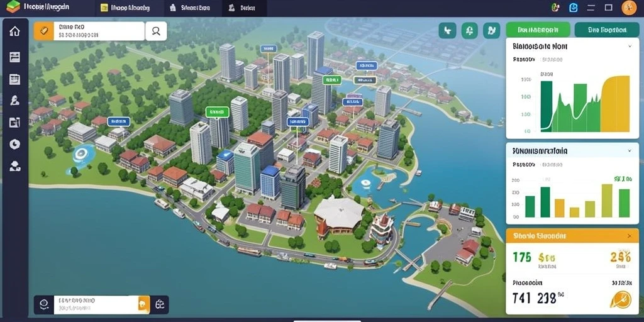Click the bright green button above charts
The image size is (644, 322).
[538, 30]
